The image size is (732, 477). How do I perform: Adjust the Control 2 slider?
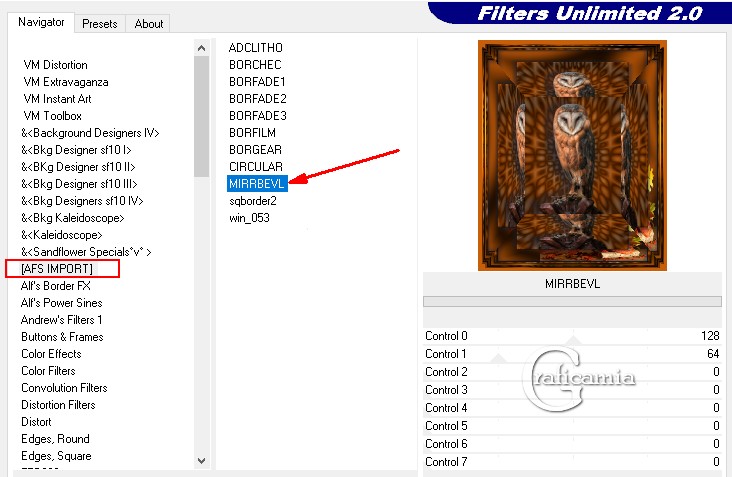coord(572,372)
